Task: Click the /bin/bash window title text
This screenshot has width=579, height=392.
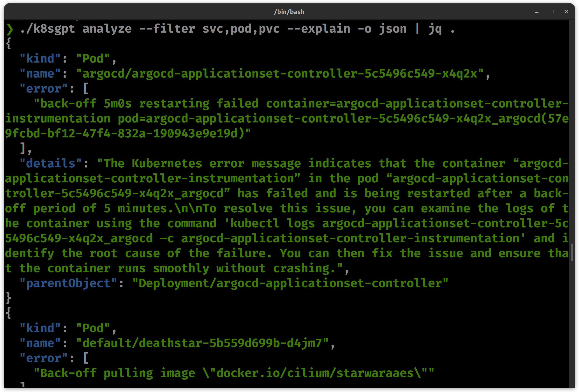Action: coord(289,12)
